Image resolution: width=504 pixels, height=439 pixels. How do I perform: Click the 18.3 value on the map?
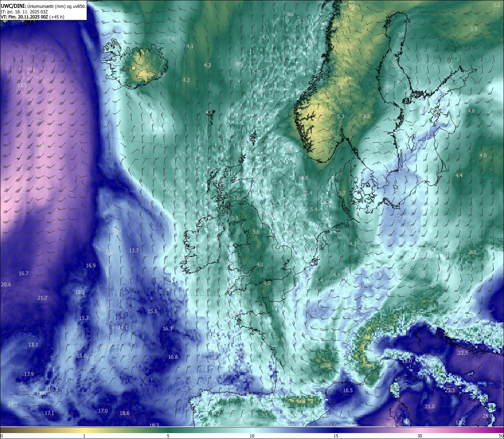pyautogui.click(x=154, y=425)
